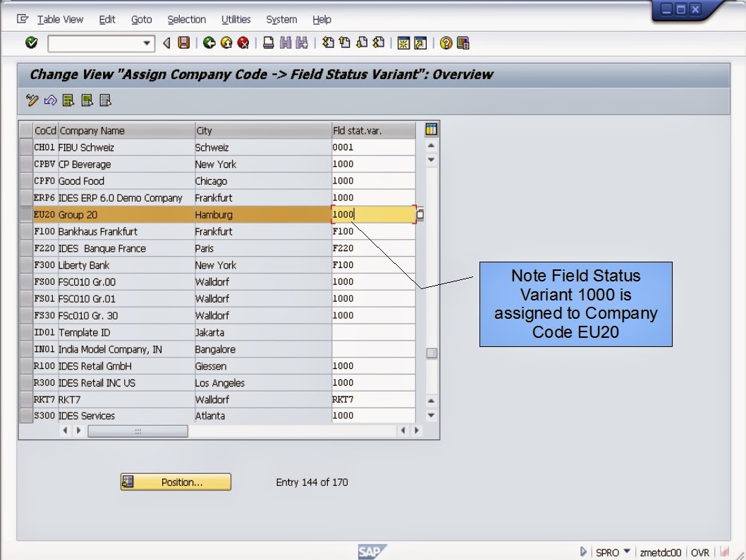
Task: Click the Position... button
Action: click(176, 482)
